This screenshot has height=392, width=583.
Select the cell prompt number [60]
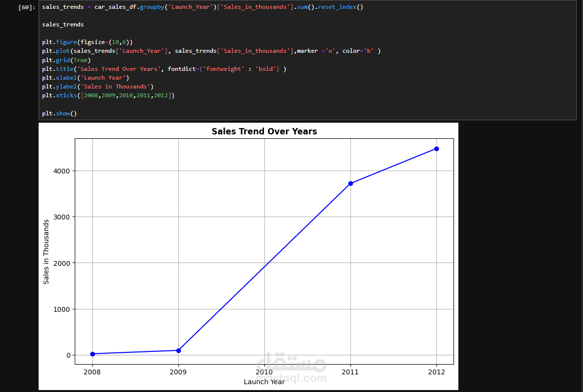(x=27, y=7)
